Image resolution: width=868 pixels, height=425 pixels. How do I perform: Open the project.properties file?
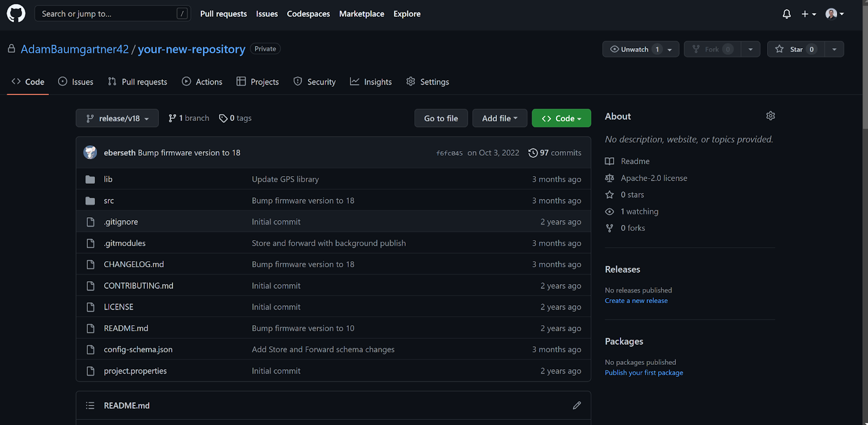coord(136,371)
